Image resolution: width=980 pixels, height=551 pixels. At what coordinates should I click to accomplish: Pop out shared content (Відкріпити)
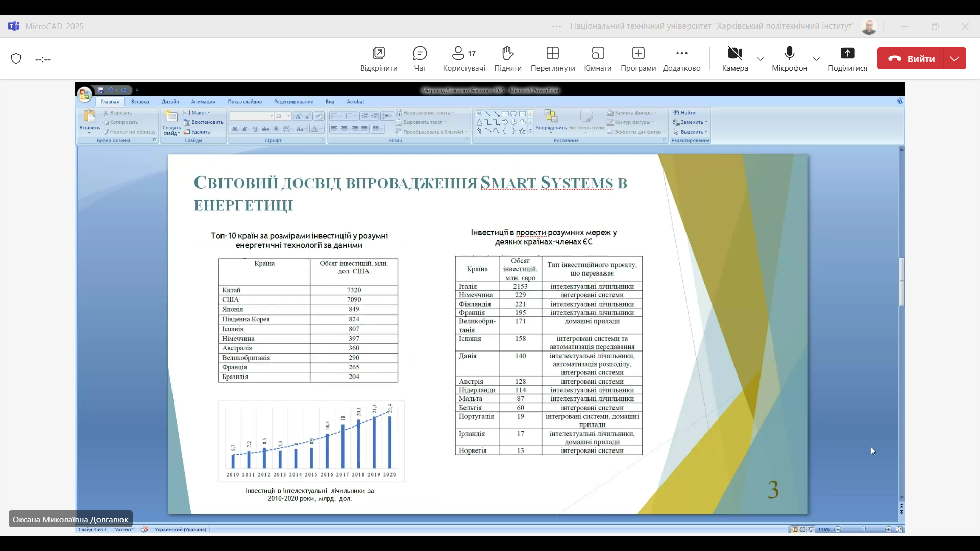378,54
